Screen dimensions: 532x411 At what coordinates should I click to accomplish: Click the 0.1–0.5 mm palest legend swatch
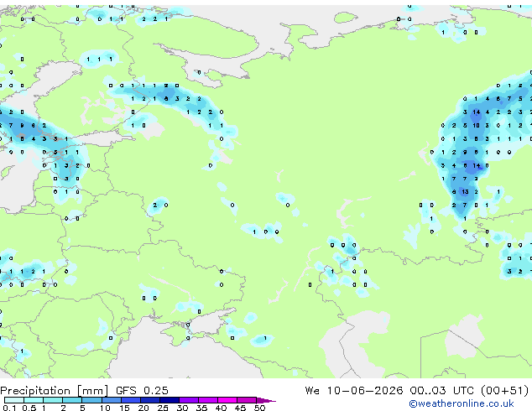(14, 400)
